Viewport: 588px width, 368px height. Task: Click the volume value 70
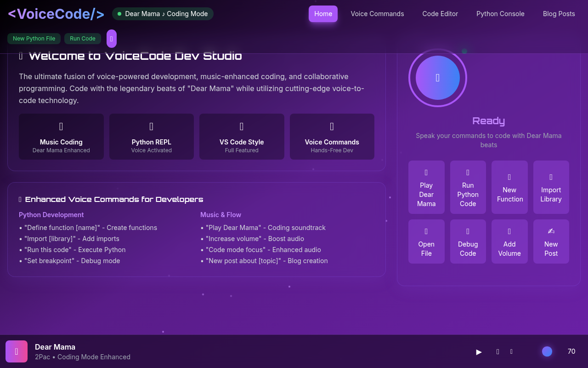pos(571,351)
